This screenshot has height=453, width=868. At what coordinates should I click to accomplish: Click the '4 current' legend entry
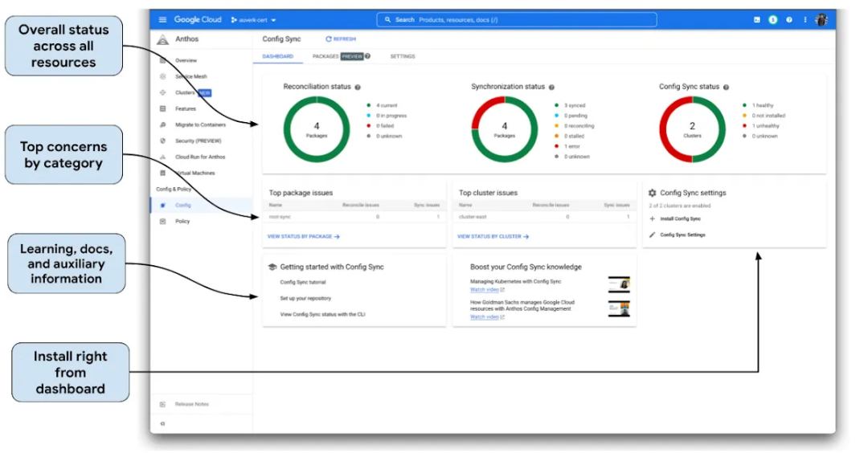[382, 105]
